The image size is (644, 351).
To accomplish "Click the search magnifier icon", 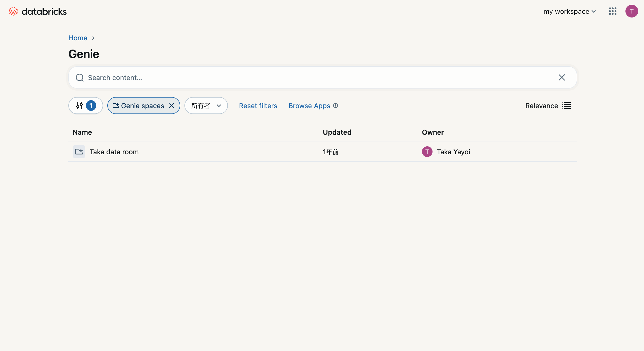I will tap(80, 78).
